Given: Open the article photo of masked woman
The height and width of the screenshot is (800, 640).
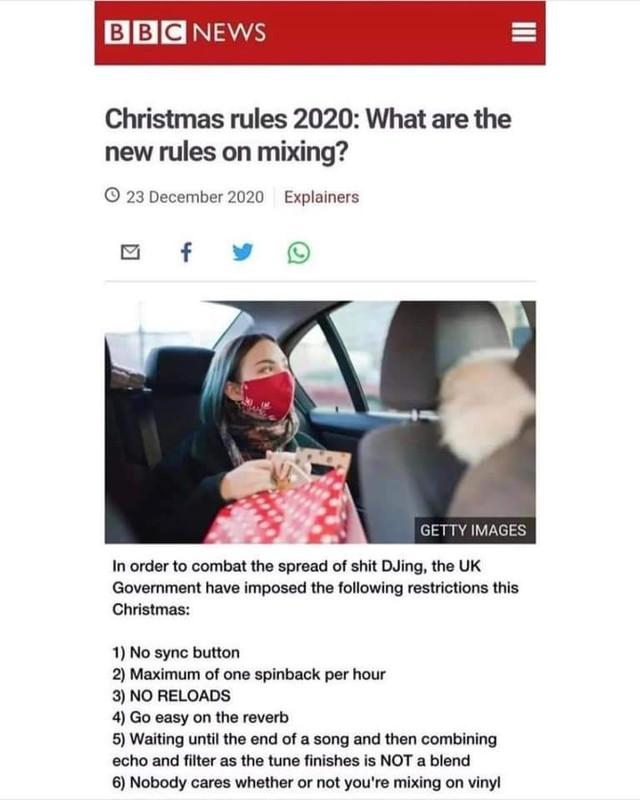Looking at the screenshot, I should 320,422.
